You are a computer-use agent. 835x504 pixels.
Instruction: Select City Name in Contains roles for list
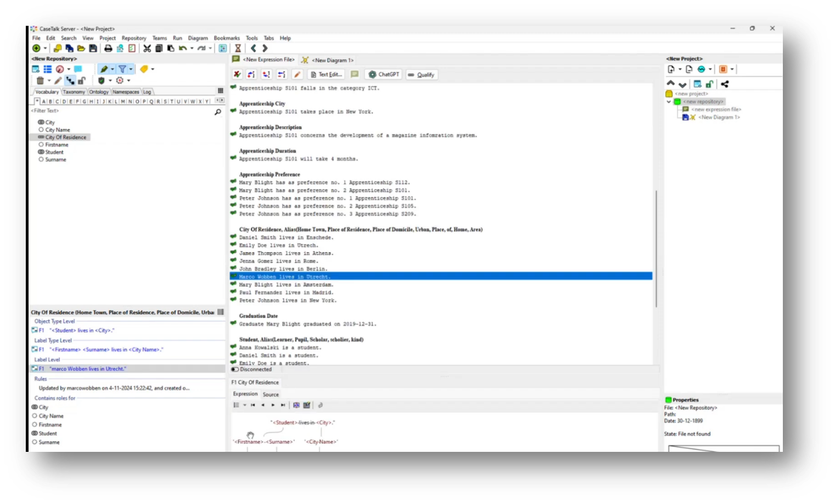pyautogui.click(x=51, y=416)
